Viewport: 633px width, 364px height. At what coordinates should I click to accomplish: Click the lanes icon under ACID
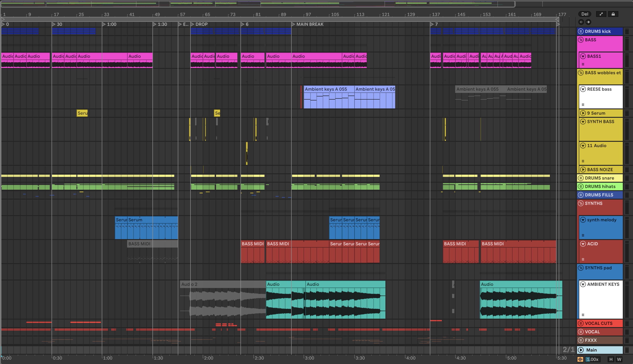pos(583,260)
